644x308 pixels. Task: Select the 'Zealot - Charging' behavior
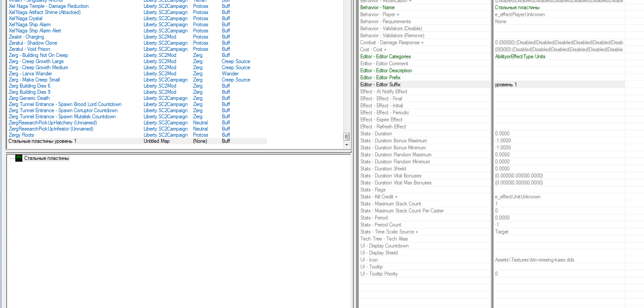[26, 37]
